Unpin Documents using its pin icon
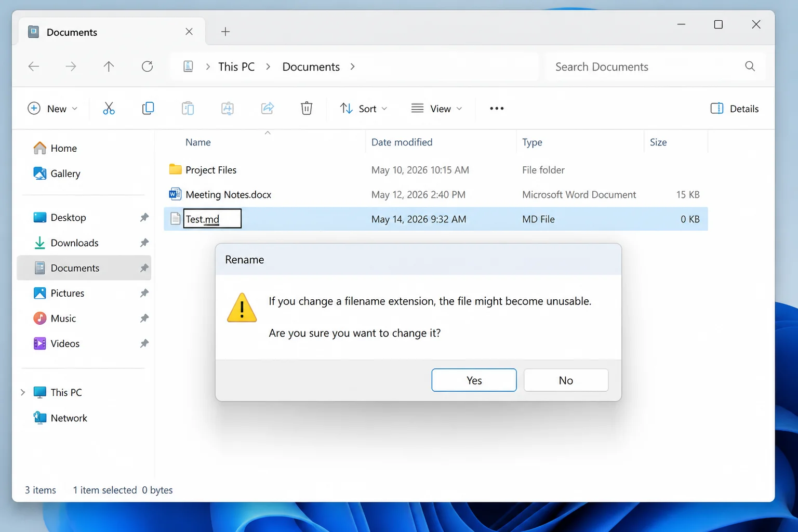798x532 pixels. pos(144,268)
